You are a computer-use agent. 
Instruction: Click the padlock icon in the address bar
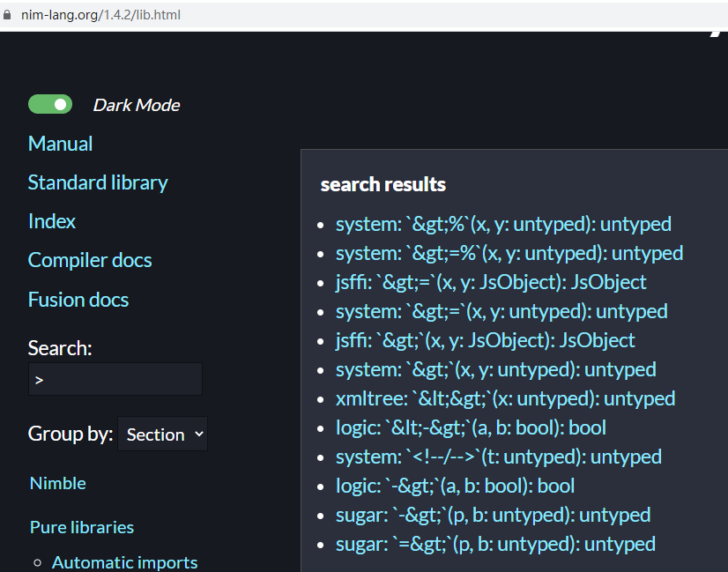pyautogui.click(x=9, y=14)
